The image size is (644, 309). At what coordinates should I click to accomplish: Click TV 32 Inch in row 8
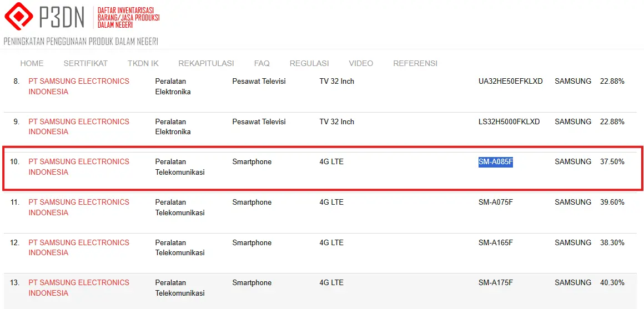337,81
